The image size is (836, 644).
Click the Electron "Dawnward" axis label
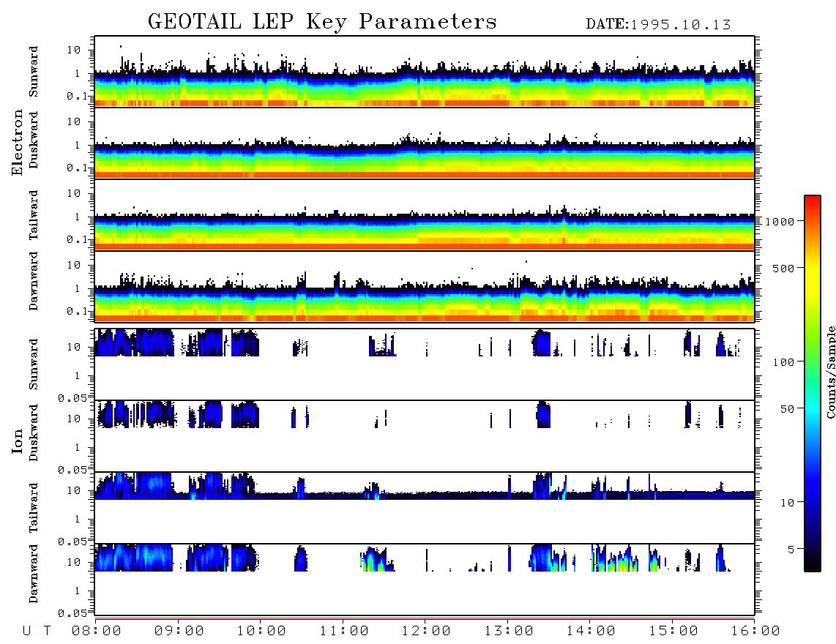click(34, 281)
